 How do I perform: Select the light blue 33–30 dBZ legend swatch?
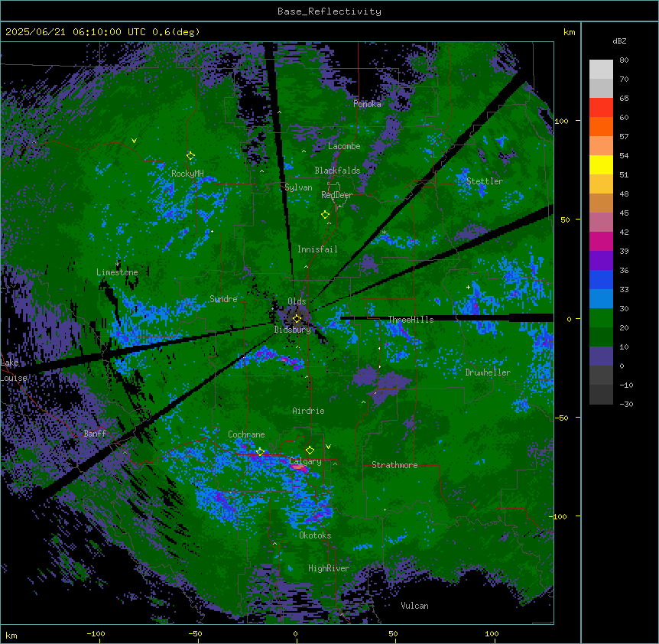(x=601, y=299)
